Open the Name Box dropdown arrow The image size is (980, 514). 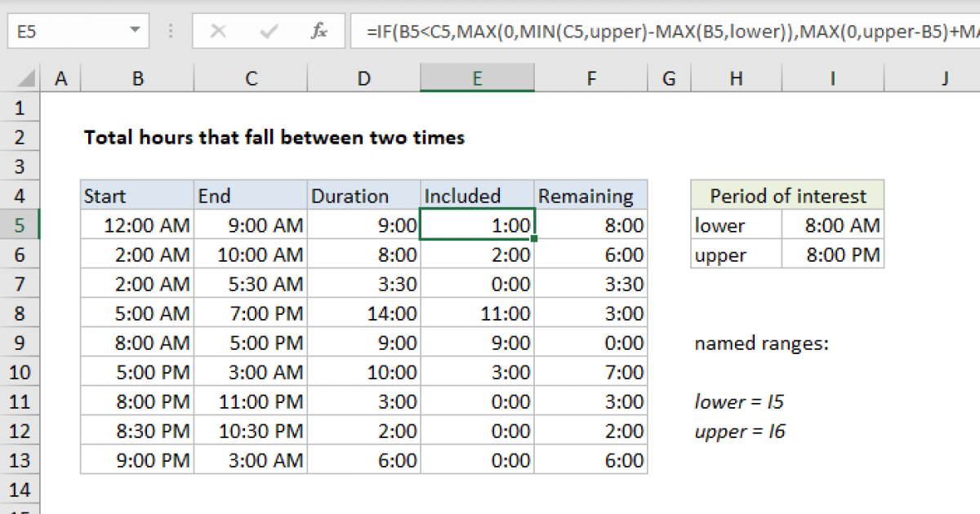(136, 30)
